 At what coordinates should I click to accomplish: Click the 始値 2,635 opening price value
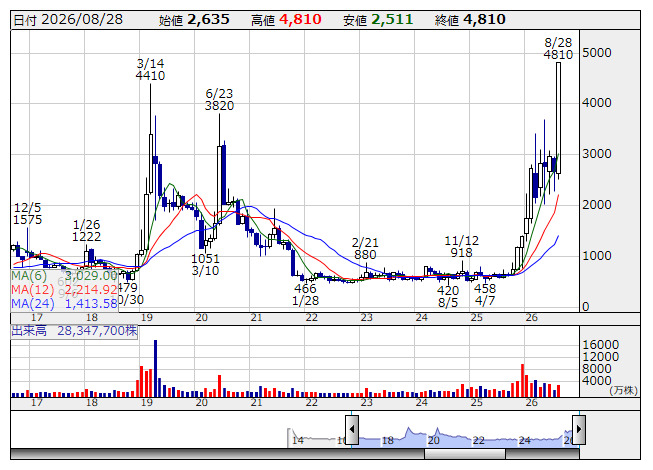click(194, 20)
